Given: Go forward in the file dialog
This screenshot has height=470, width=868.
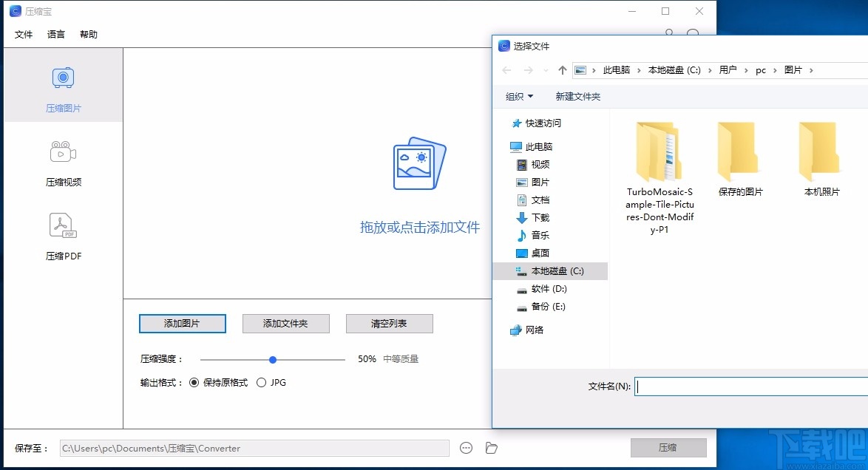Looking at the screenshot, I should (x=528, y=70).
